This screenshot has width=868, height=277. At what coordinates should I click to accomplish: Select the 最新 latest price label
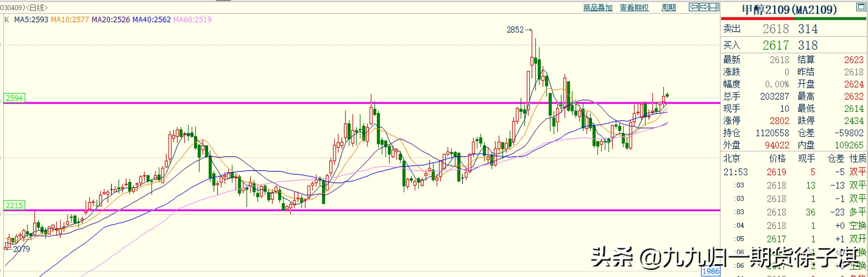[732, 60]
